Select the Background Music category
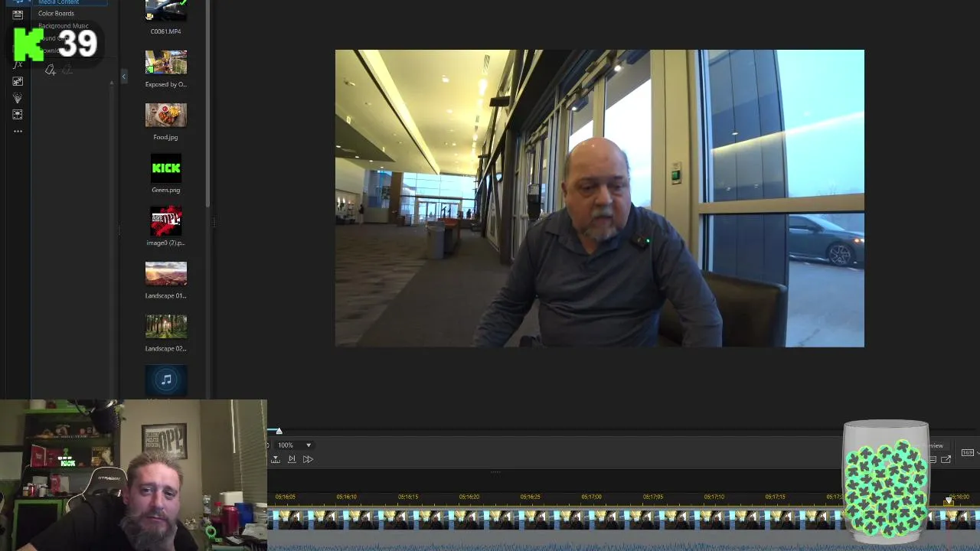 coord(64,26)
